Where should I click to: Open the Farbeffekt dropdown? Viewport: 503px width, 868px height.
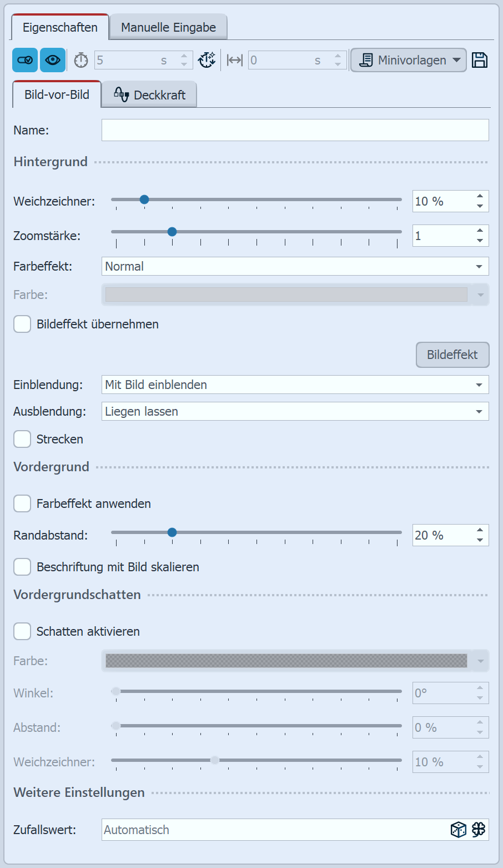coord(295,266)
